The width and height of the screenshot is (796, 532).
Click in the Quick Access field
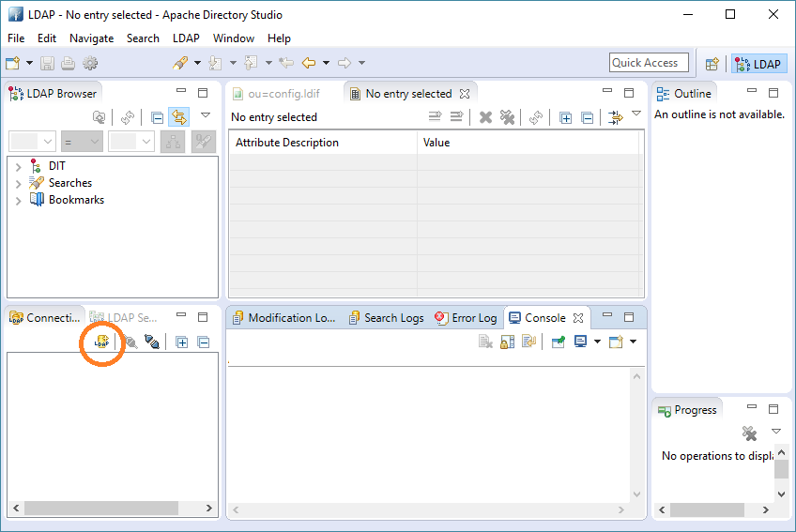click(649, 63)
